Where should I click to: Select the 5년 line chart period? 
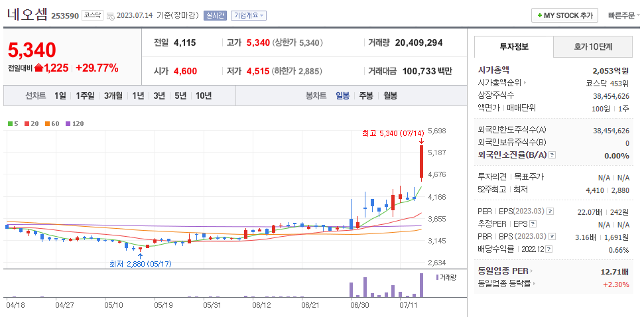click(180, 95)
